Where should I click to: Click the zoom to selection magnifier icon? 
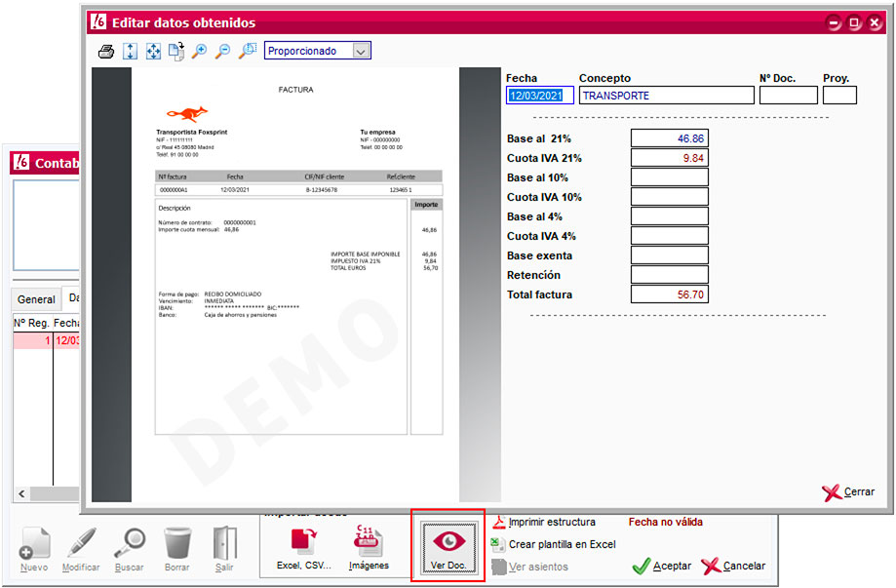248,51
